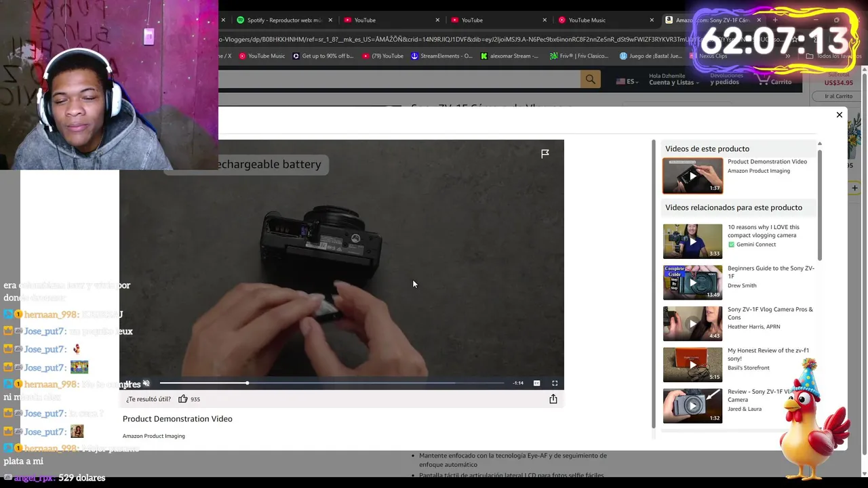The width and height of the screenshot is (868, 488).
Task: Open YouTube Music bookmark
Action: (x=261, y=56)
